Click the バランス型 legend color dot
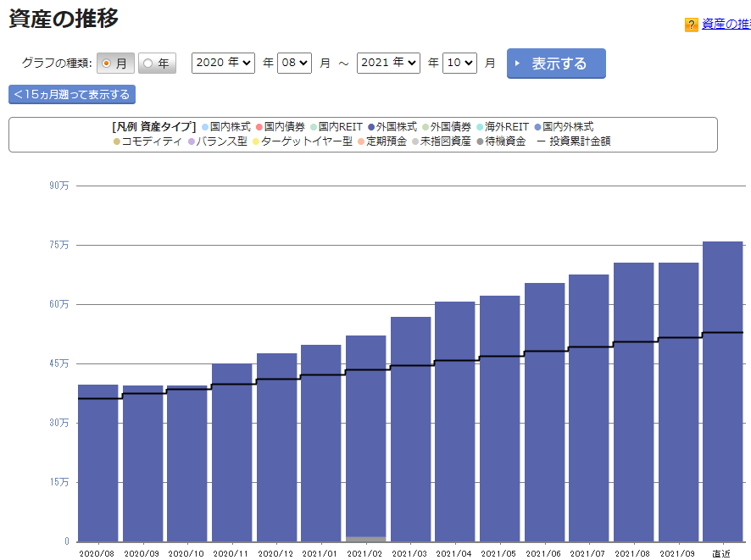 coord(191,141)
